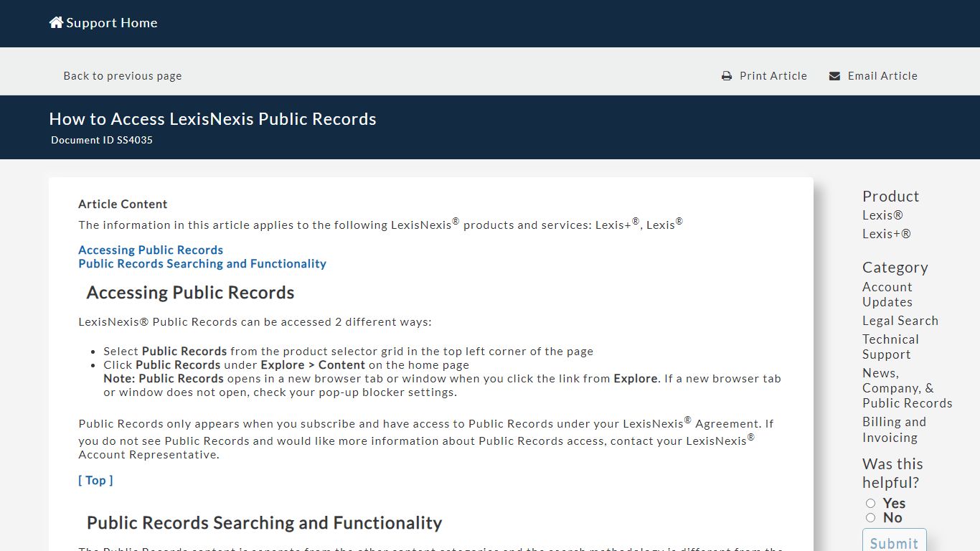Open Print Article link
This screenshot has height=551, width=980.
773,76
